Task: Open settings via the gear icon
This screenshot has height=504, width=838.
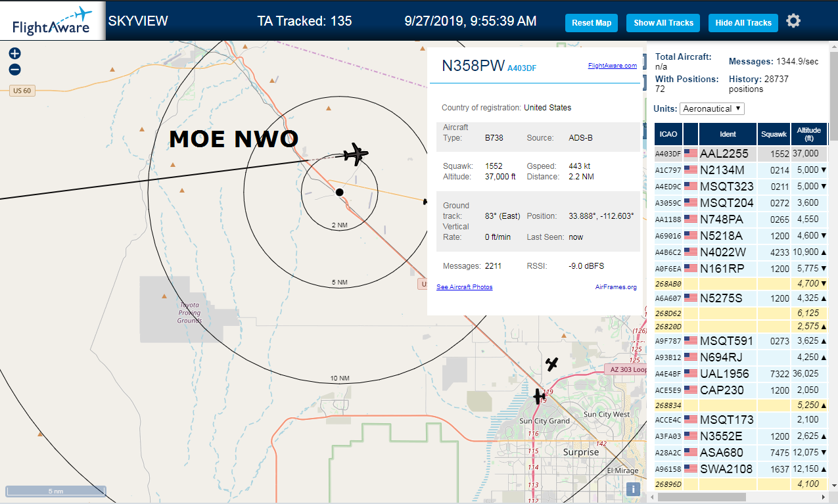Action: tap(793, 21)
